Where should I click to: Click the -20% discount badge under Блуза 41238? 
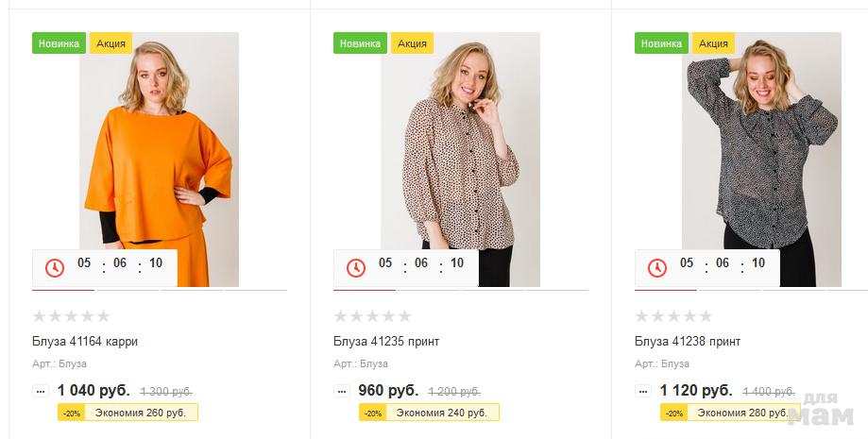[673, 414]
